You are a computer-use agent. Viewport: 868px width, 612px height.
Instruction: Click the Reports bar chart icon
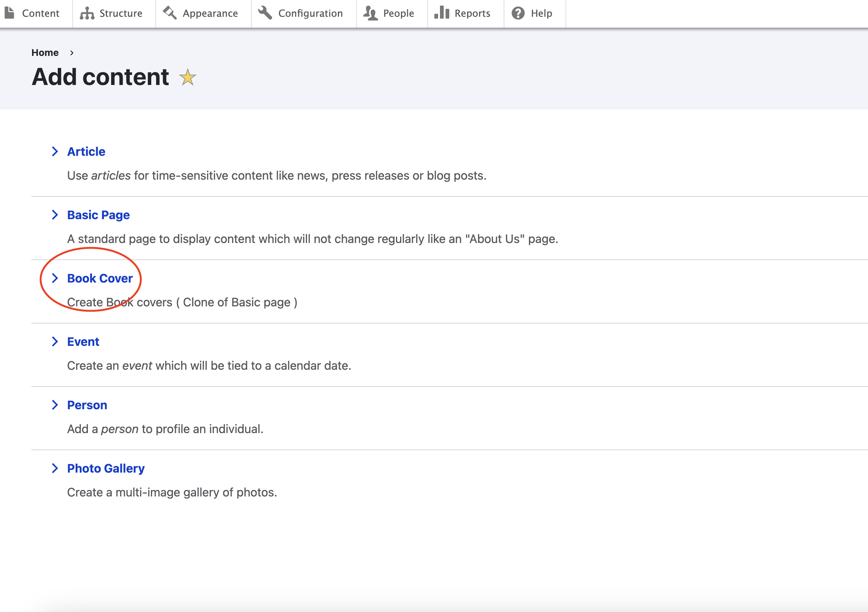click(441, 13)
